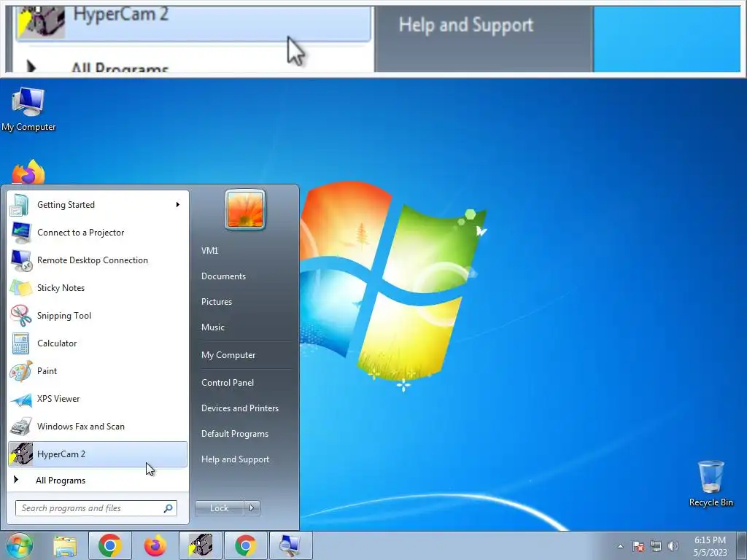Click the Calculator icon

(20, 343)
